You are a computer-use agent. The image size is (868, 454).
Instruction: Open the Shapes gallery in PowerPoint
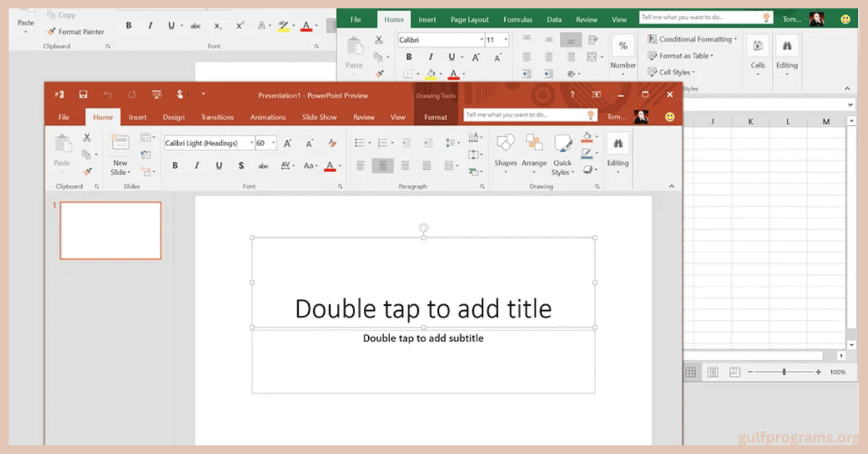(x=506, y=144)
